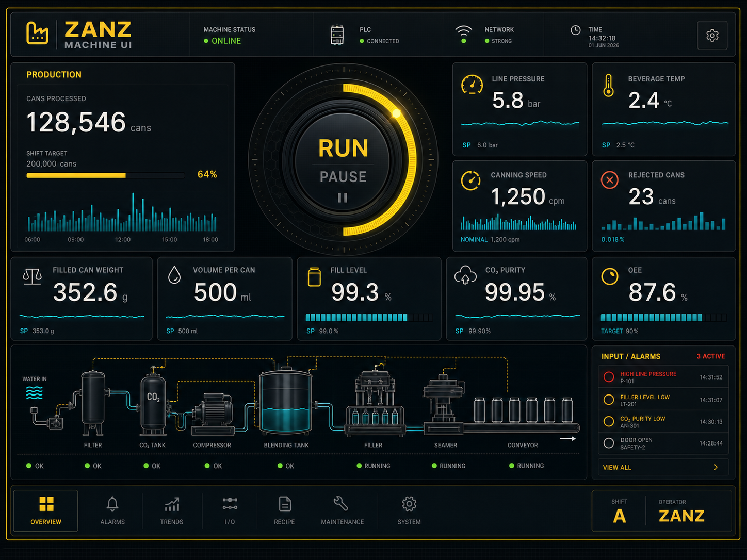Open the Alarms tab

pyautogui.click(x=112, y=510)
